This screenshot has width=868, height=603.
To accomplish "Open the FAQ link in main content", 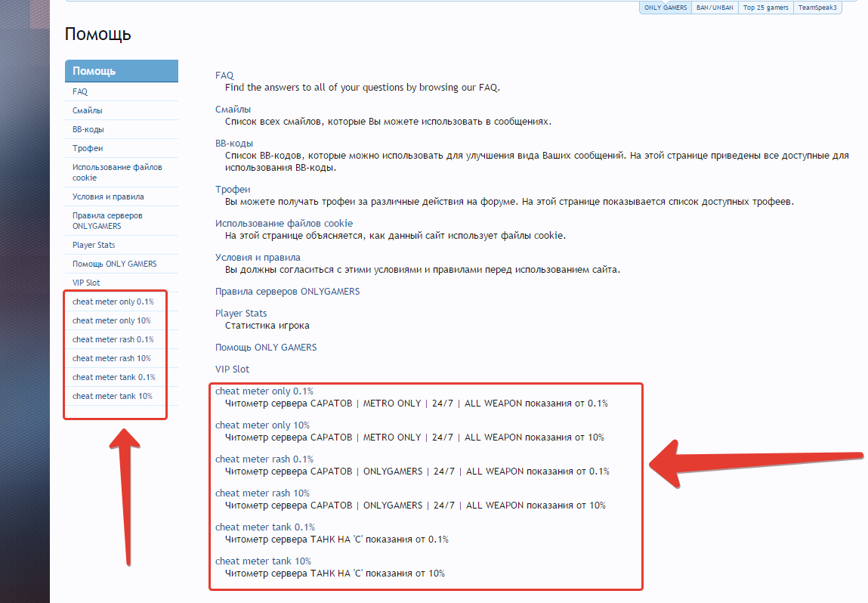I will click(224, 76).
